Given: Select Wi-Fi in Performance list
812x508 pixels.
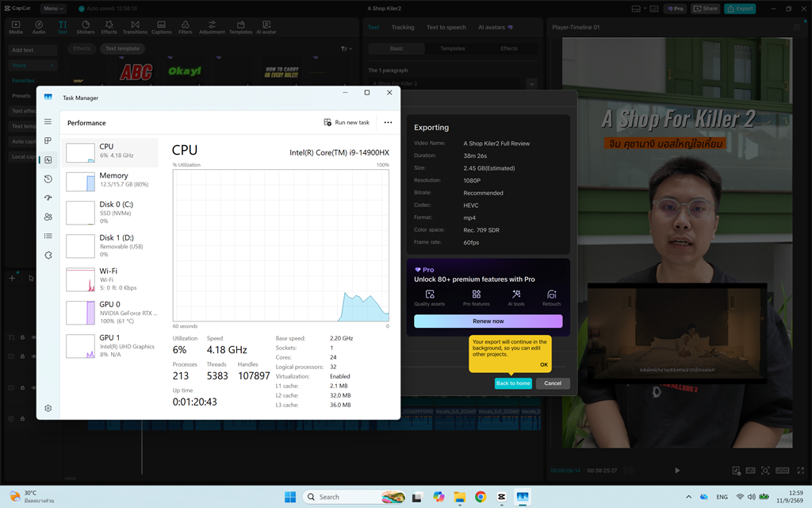Looking at the screenshot, I should (x=109, y=279).
